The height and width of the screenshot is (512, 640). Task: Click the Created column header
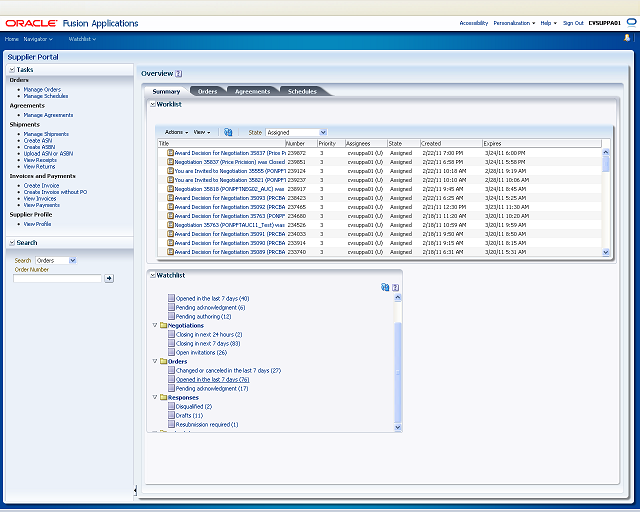tap(451, 143)
